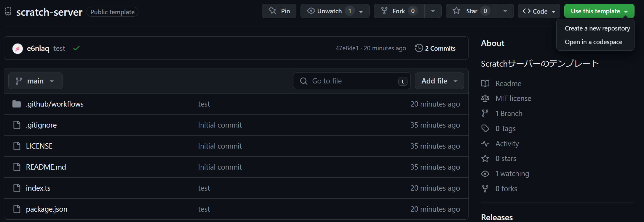Click the green check status icon
Screen dimensions: 644x222
tap(76, 48)
